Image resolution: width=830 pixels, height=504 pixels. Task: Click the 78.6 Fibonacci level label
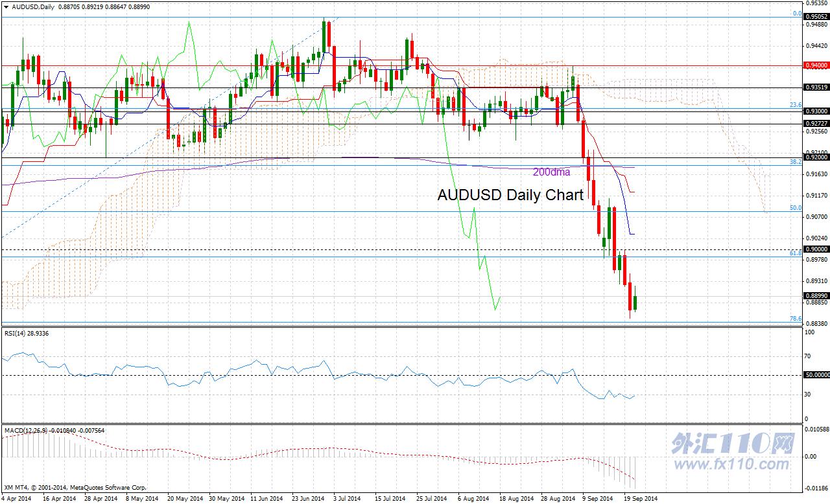(796, 319)
